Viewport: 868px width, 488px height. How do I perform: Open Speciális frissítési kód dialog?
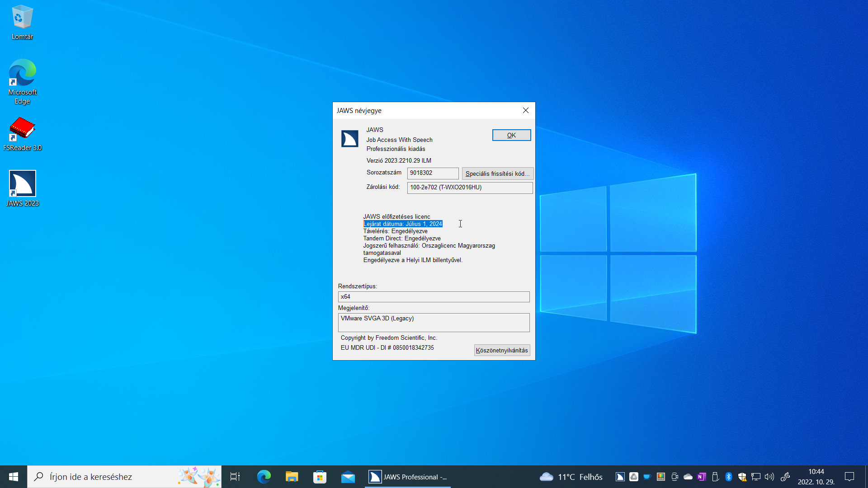pos(497,174)
